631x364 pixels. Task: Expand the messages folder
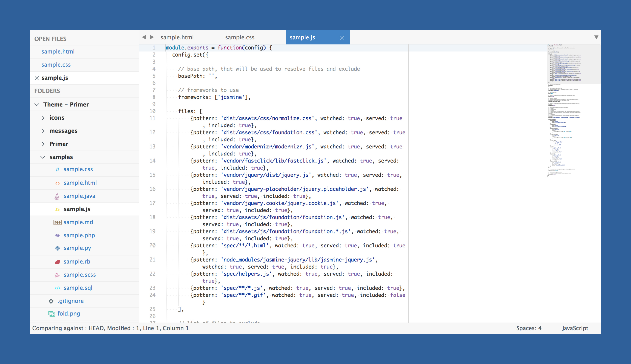click(43, 131)
